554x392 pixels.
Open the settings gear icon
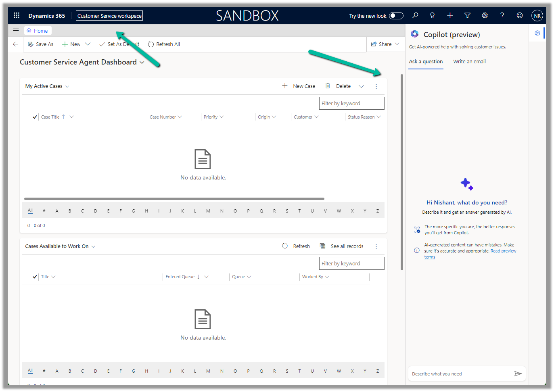(485, 15)
